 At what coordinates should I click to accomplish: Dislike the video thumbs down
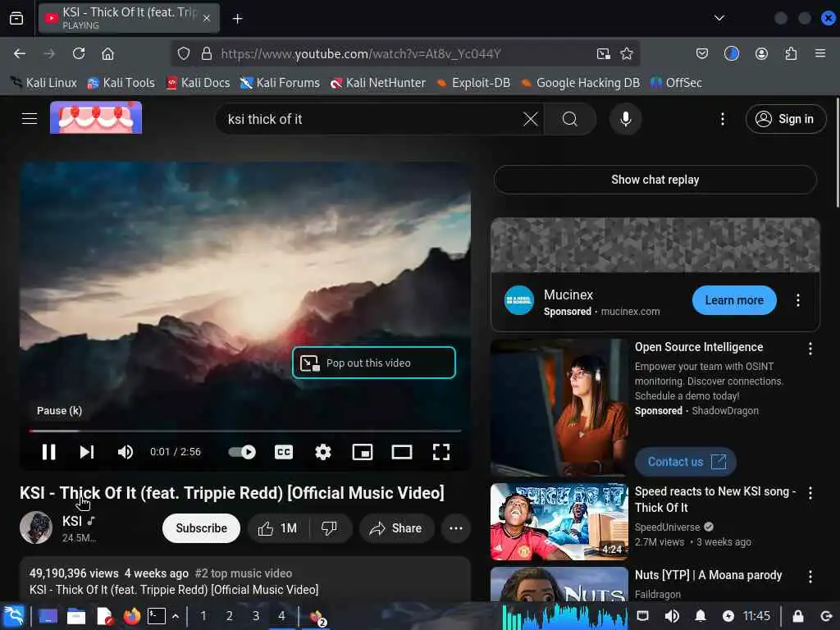coord(330,528)
